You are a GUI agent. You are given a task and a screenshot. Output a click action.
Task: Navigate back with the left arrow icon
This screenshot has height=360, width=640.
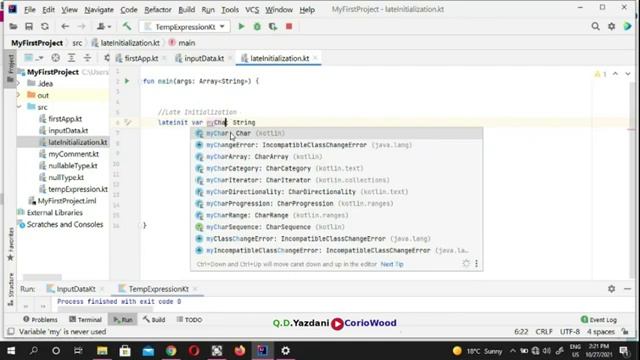coord(65,27)
